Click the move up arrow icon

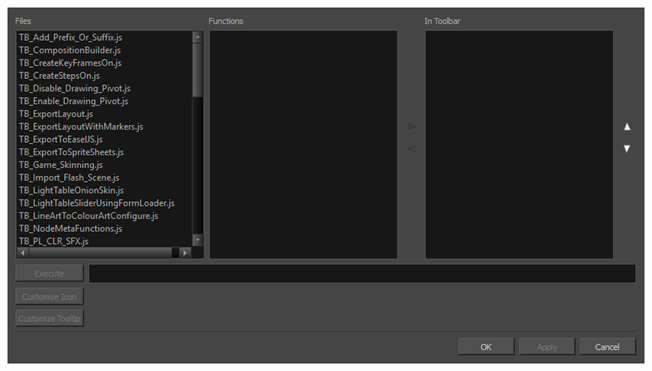627,127
